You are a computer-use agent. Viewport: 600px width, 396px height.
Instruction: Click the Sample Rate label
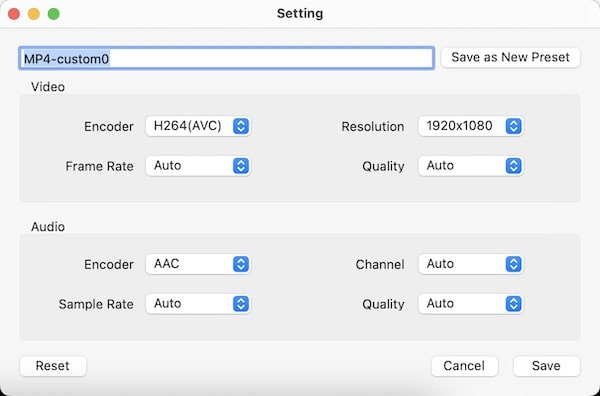[96, 305]
